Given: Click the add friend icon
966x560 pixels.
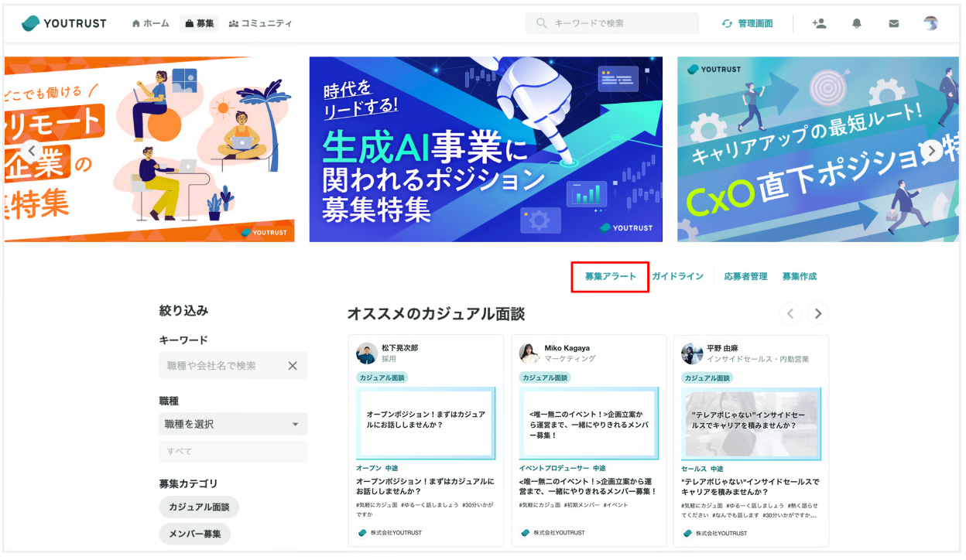Looking at the screenshot, I should coord(819,23).
